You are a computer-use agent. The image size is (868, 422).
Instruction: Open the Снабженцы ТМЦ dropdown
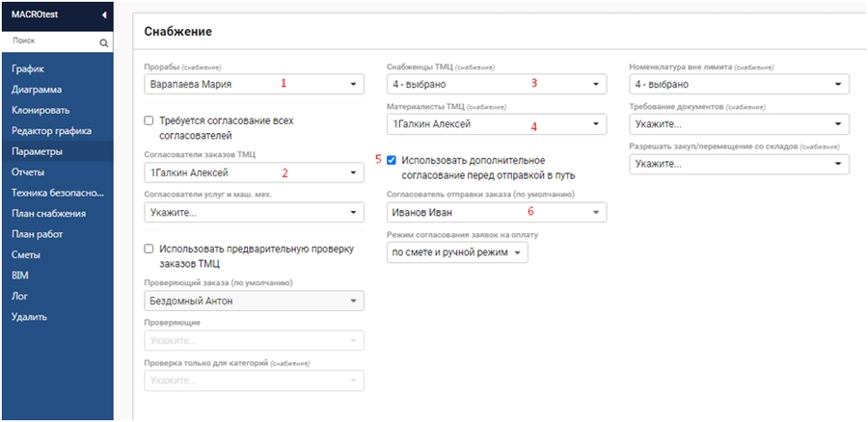[496, 84]
